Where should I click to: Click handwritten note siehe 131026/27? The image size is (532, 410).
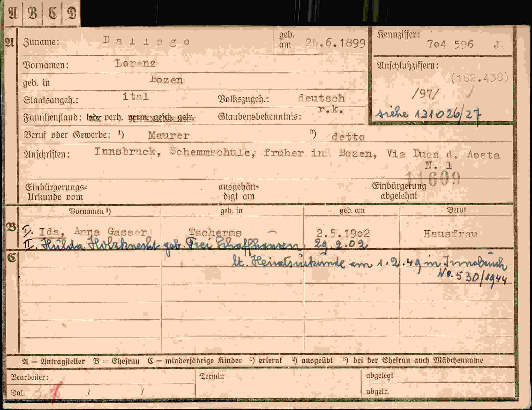tap(428, 114)
